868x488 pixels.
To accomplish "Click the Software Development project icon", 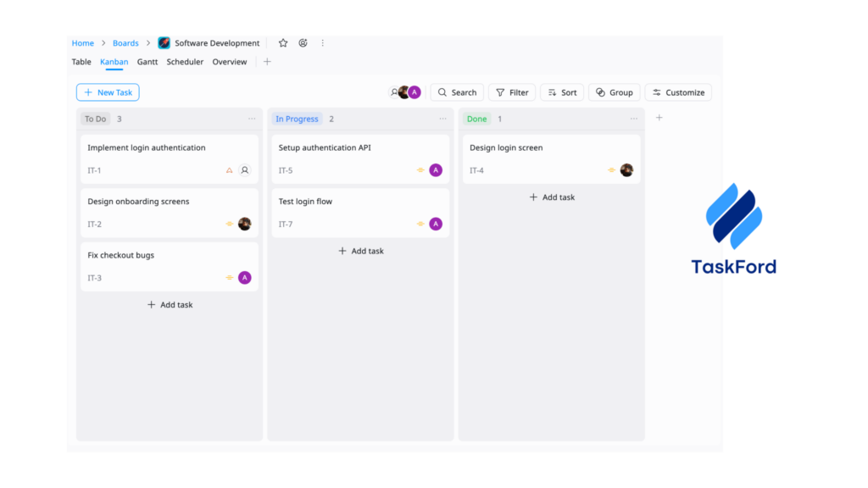I will click(163, 42).
